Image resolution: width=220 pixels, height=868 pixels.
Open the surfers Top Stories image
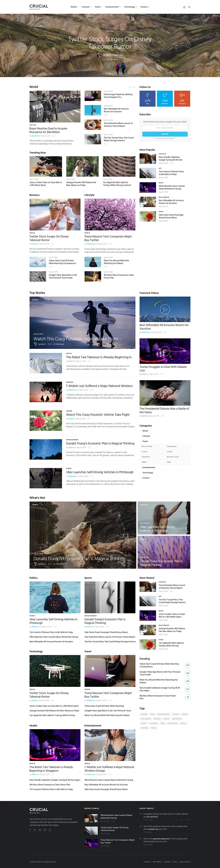pos(82,323)
